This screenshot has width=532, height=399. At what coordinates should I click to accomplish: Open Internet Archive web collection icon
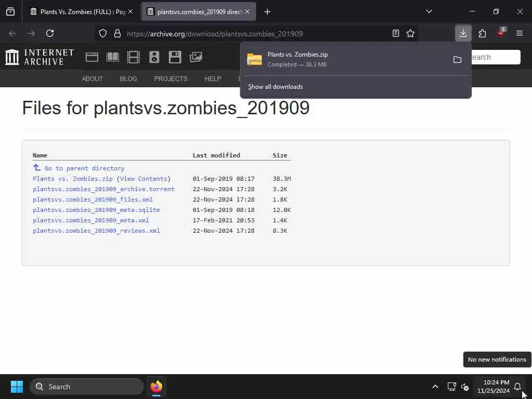[x=92, y=57]
